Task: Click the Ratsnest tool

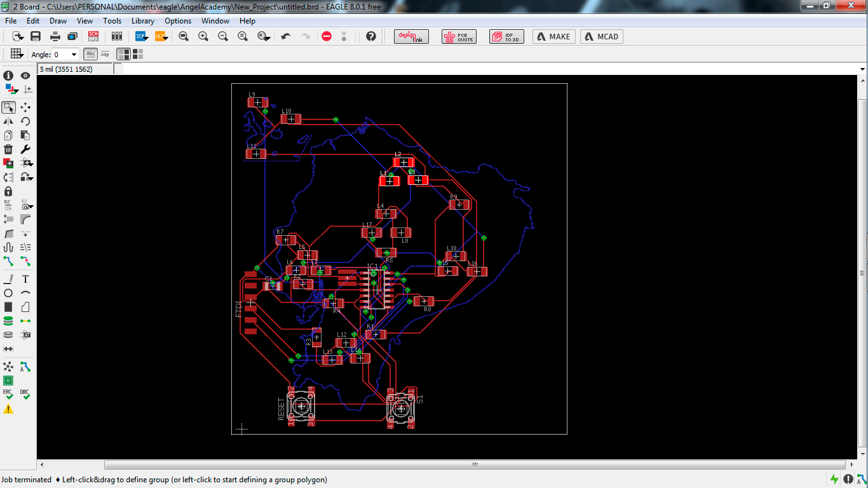Action: pyautogui.click(x=8, y=367)
